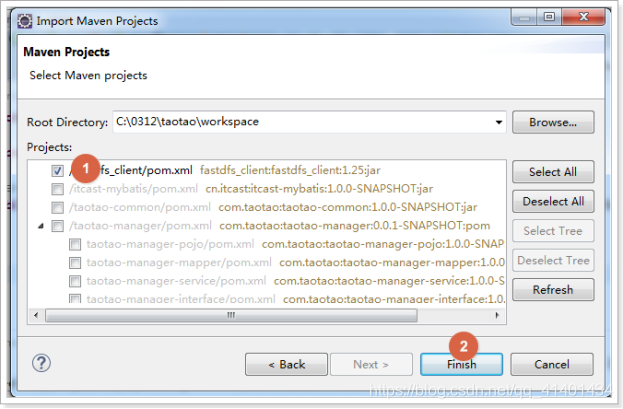Click the Deselect All button
The height and width of the screenshot is (409, 623).
pyautogui.click(x=553, y=202)
